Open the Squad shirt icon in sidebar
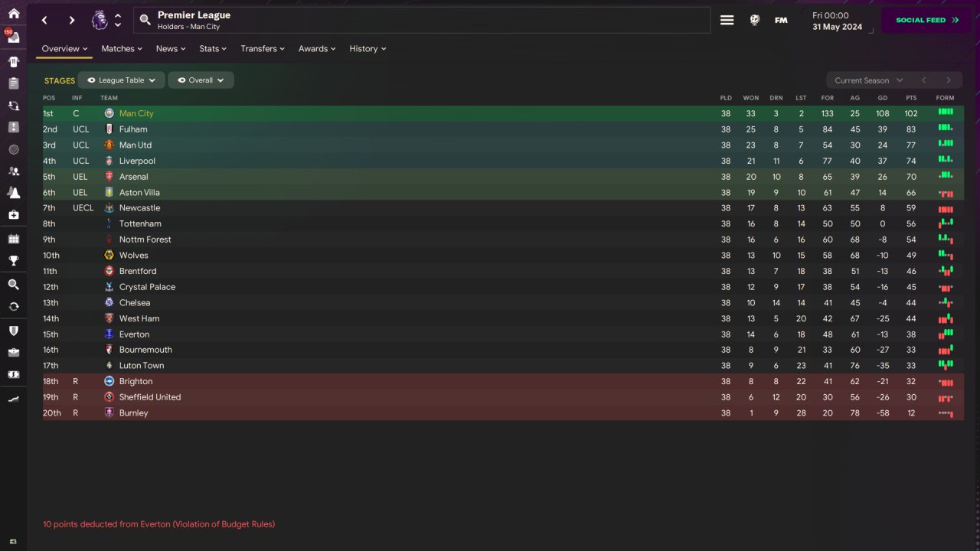Viewport: 980px width, 551px height. [x=14, y=61]
